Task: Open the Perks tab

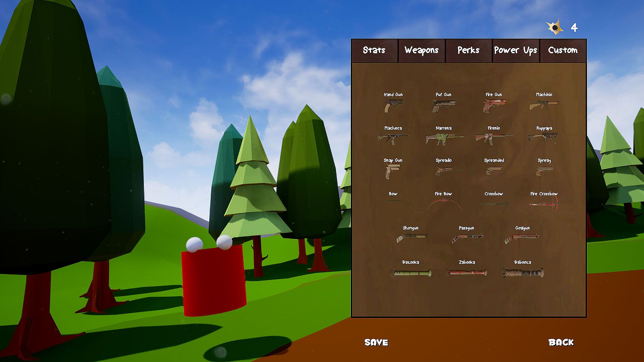Action: (468, 50)
